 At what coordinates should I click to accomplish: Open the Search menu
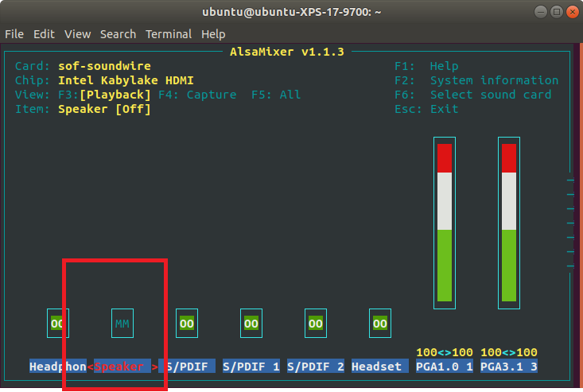coord(118,34)
